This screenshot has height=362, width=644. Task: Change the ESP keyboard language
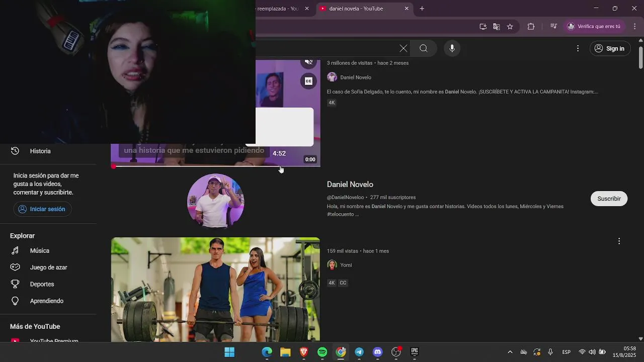tap(566, 352)
